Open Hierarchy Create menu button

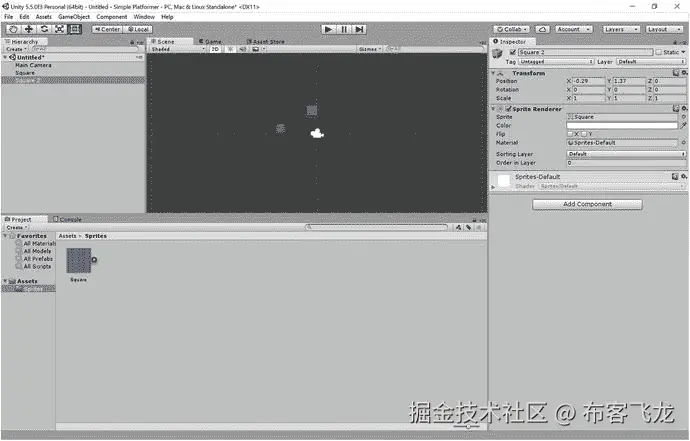(16, 49)
